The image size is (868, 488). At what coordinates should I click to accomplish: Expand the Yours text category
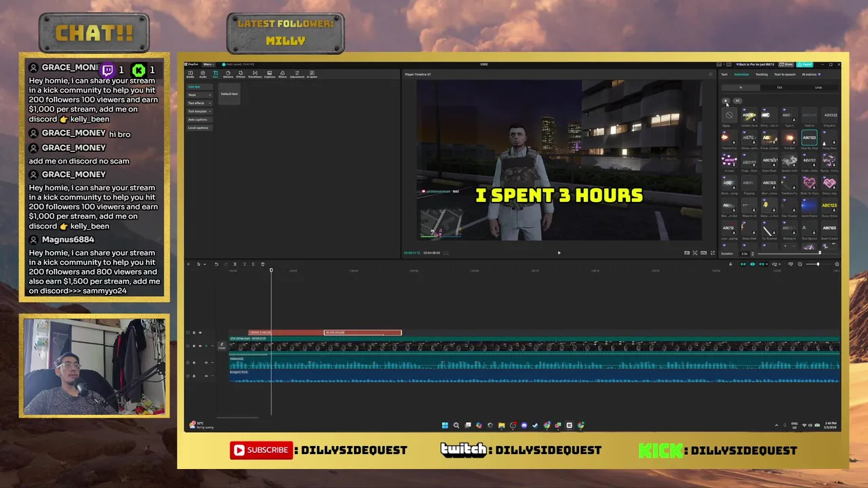click(x=199, y=95)
